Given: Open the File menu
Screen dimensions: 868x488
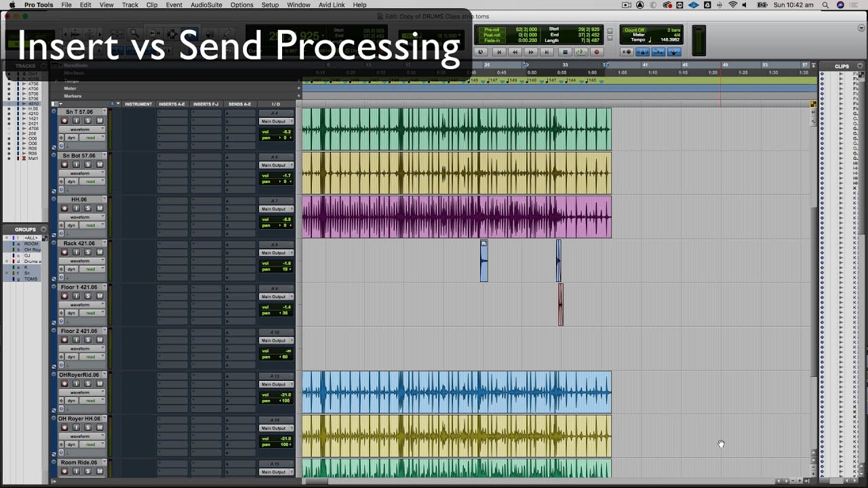Looking at the screenshot, I should point(66,5).
